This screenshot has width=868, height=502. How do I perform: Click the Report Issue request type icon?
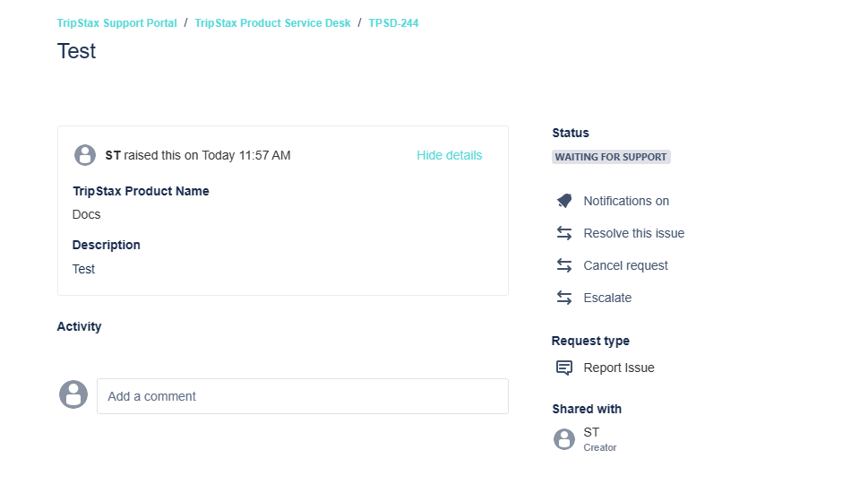[564, 368]
